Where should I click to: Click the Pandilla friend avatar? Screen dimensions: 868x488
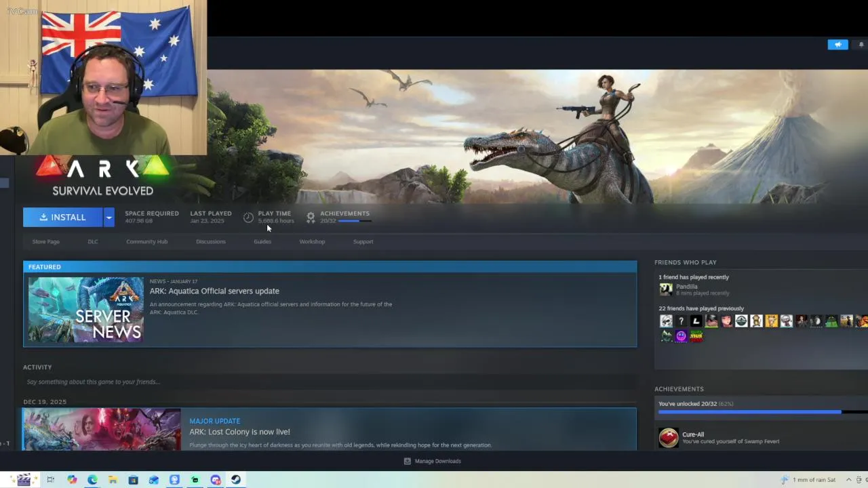(666, 289)
